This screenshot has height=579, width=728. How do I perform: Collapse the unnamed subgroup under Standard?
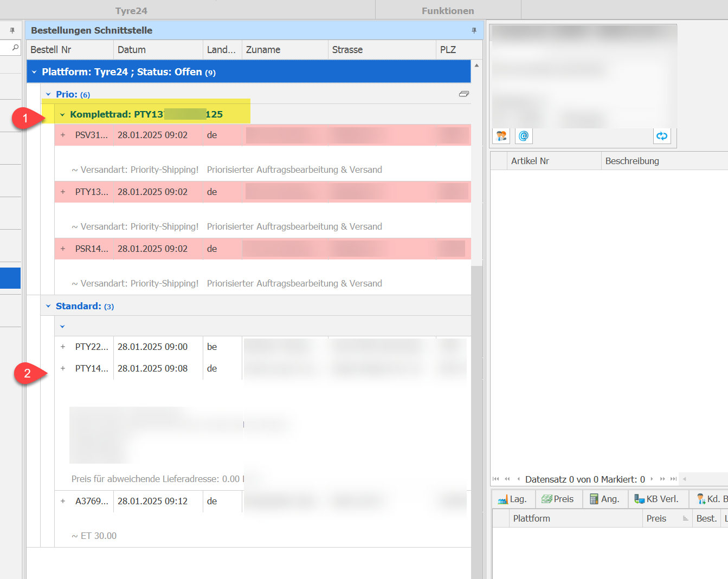[62, 326]
